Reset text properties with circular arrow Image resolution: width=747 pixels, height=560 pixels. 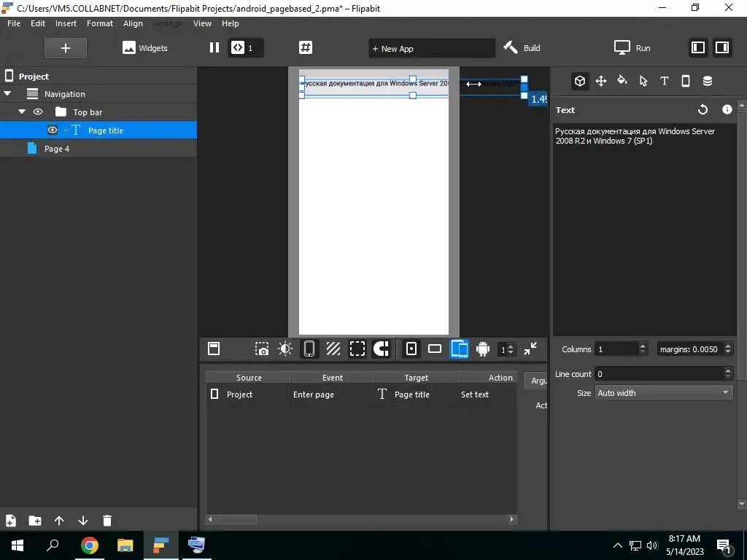703,110
